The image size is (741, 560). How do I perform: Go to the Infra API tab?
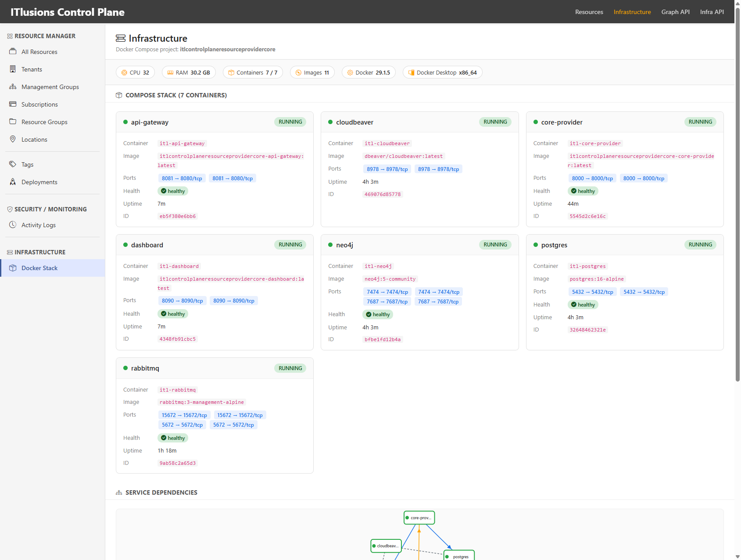[712, 12]
